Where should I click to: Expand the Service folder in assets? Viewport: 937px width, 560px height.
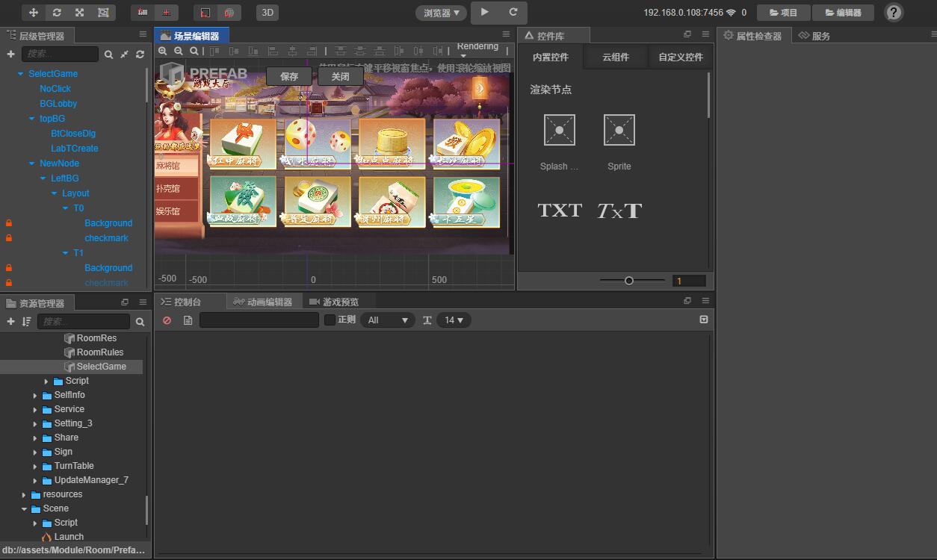click(35, 409)
